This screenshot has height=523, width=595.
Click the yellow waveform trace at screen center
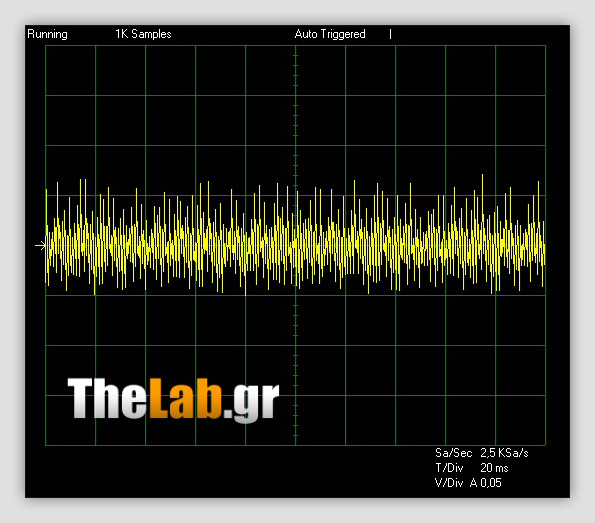(296, 246)
